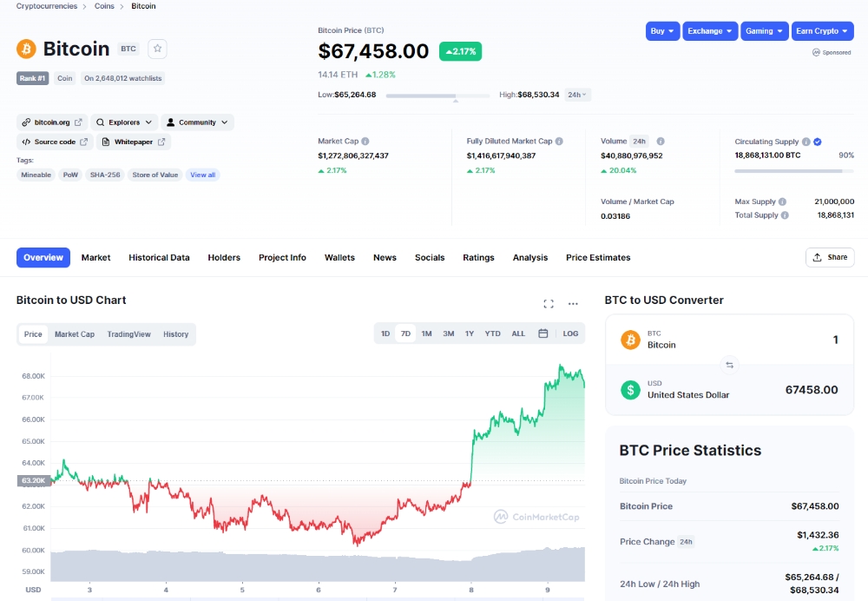Select the 1D chart range
The image size is (868, 601).
(x=385, y=334)
